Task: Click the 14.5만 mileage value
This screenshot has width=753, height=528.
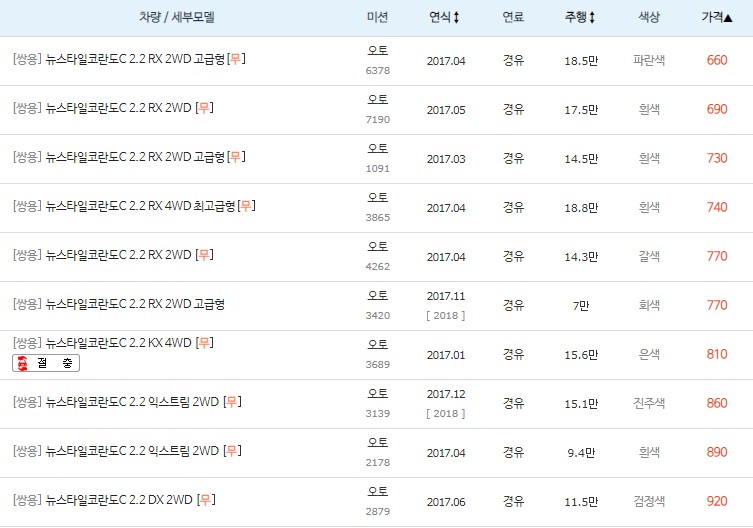Action: [581, 159]
